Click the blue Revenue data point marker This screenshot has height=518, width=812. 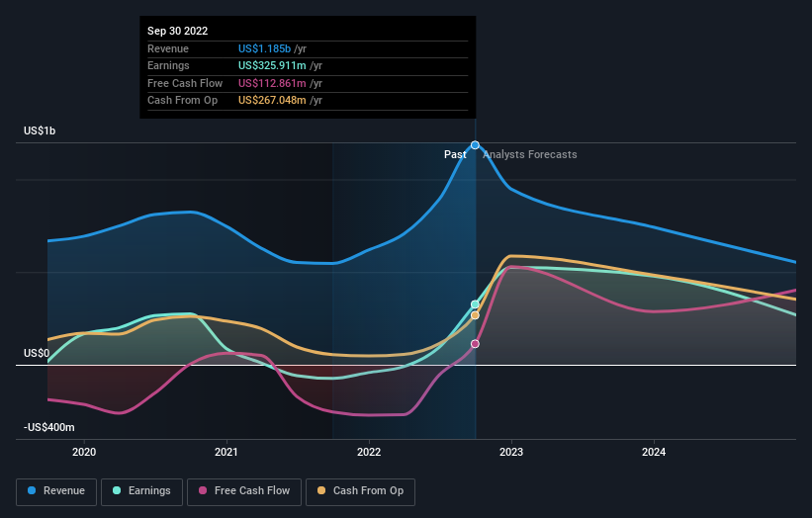coord(475,145)
